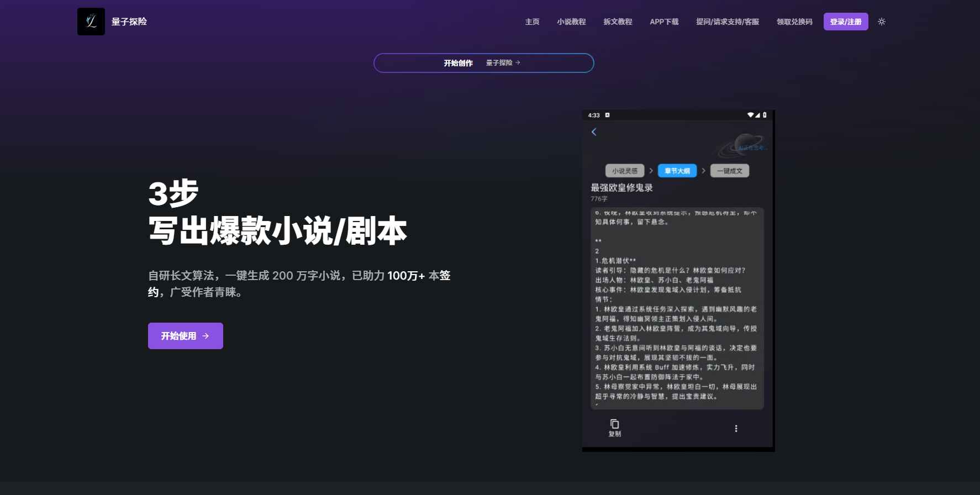Click the chevron after 小说灵感
This screenshot has width=980, height=495.
pyautogui.click(x=651, y=171)
